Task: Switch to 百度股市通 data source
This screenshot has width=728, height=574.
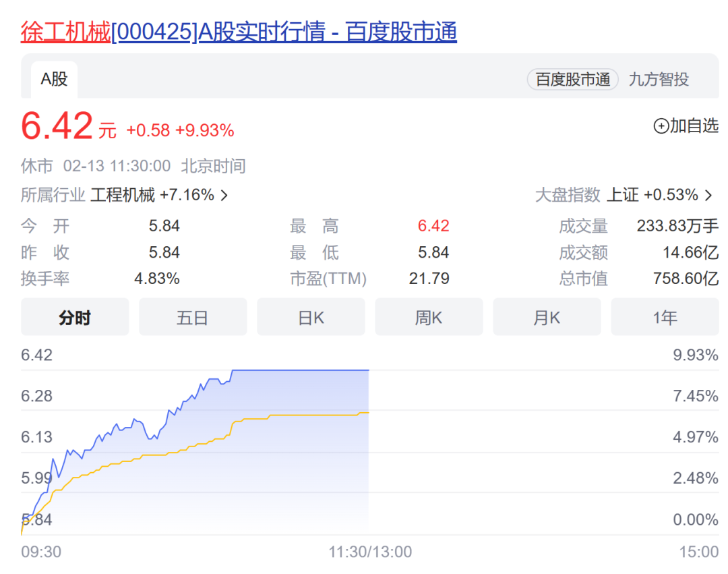Action: click(x=572, y=80)
